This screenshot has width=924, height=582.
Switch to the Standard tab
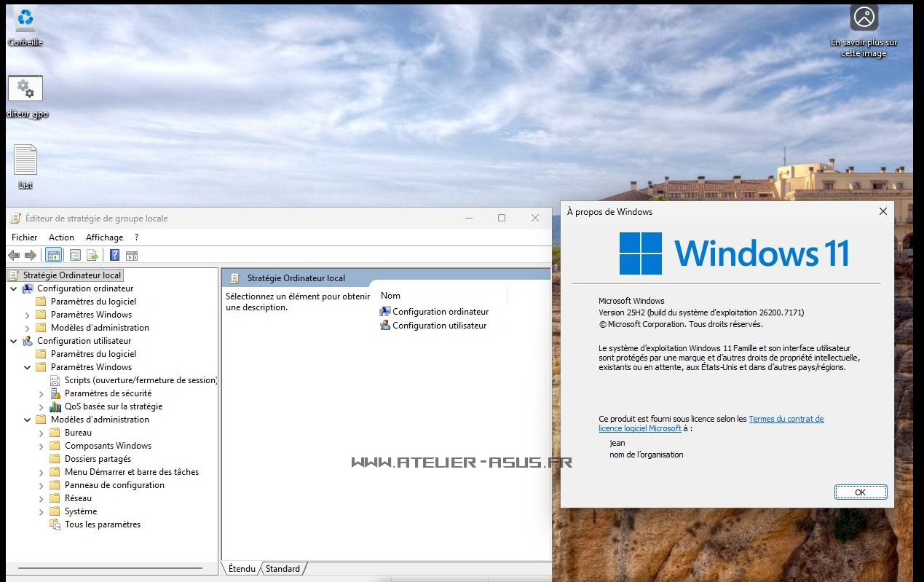point(283,569)
